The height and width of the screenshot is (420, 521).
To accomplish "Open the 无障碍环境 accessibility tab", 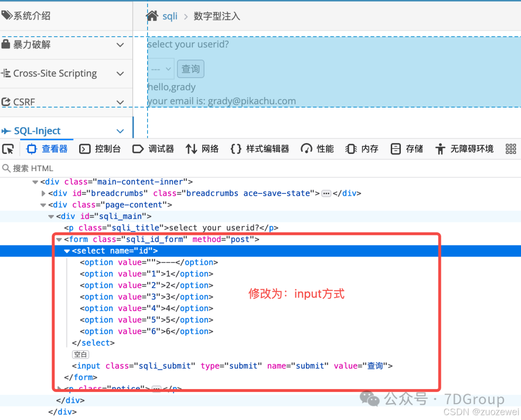I will tap(464, 149).
